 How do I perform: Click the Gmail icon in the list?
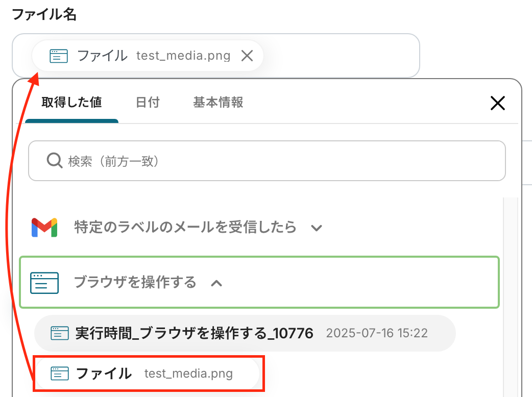point(44,227)
